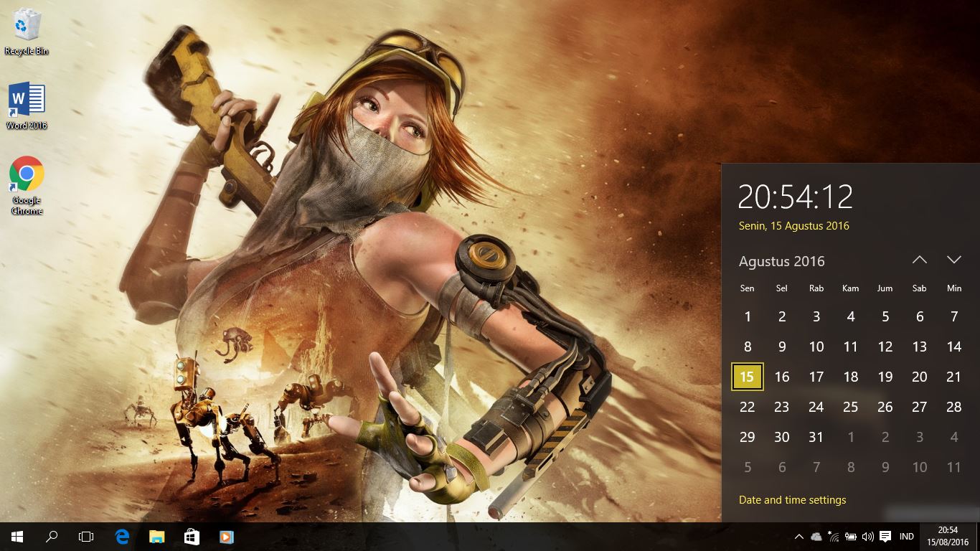Select day 28 in the calendar
This screenshot has width=980, height=551.
tap(953, 407)
